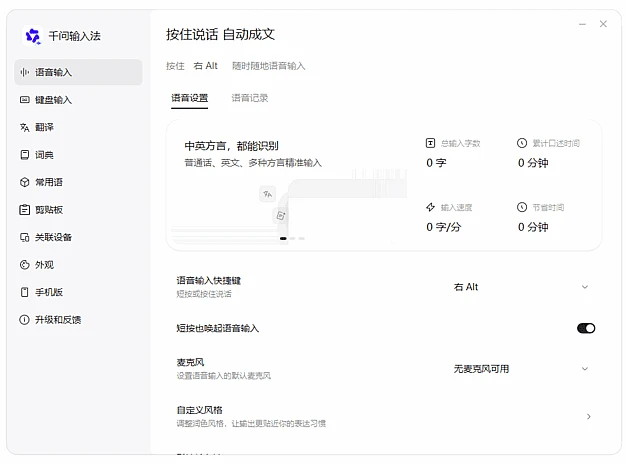
Task: Click the 按住说话 自动成文 heading
Action: coord(220,34)
